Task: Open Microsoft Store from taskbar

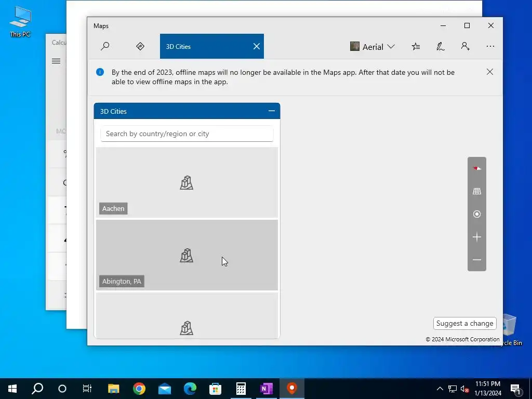Action: tap(216, 389)
